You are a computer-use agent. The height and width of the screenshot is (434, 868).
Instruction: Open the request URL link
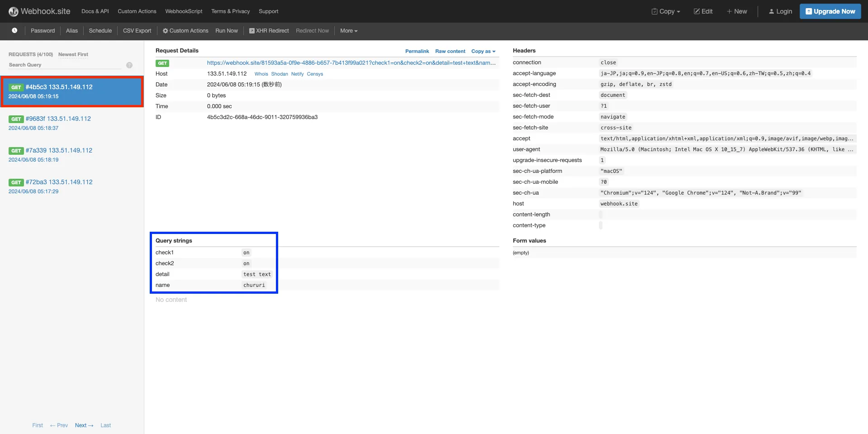coord(351,63)
